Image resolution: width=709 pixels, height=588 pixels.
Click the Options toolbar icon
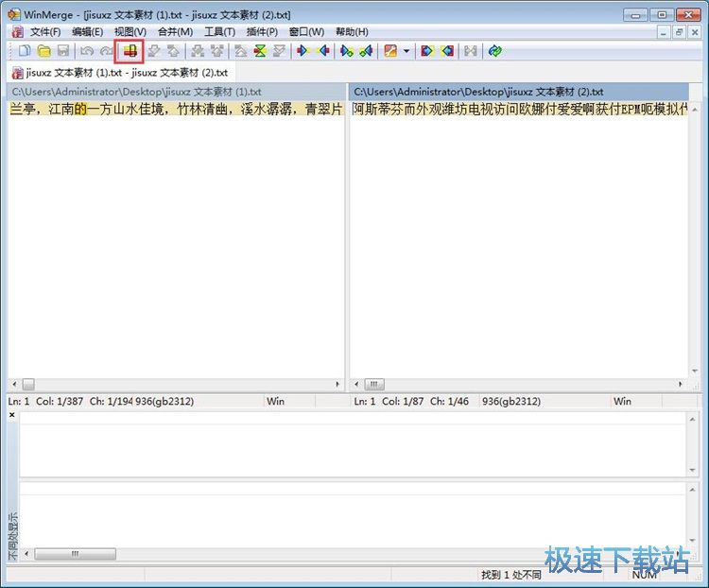[x=390, y=51]
